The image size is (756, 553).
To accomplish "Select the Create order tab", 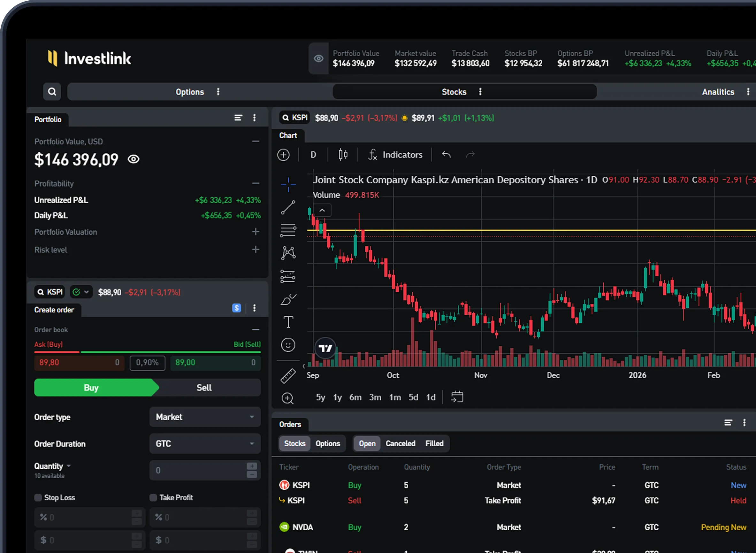I will tap(54, 310).
